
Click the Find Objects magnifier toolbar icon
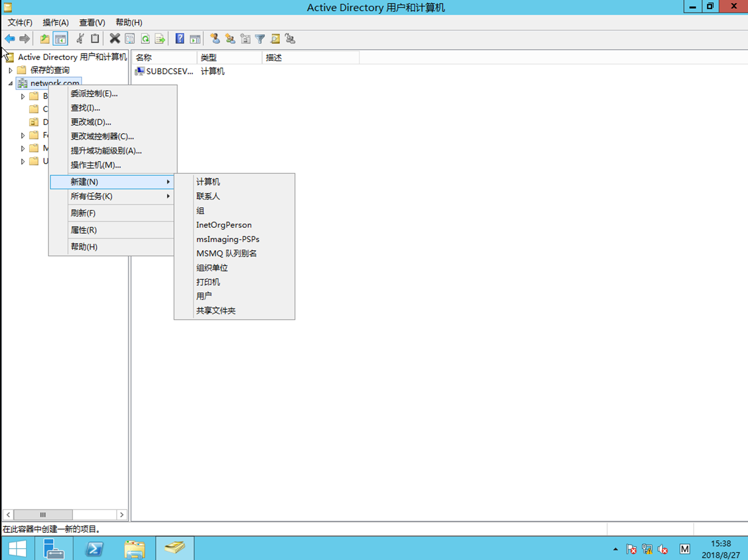(x=275, y=39)
